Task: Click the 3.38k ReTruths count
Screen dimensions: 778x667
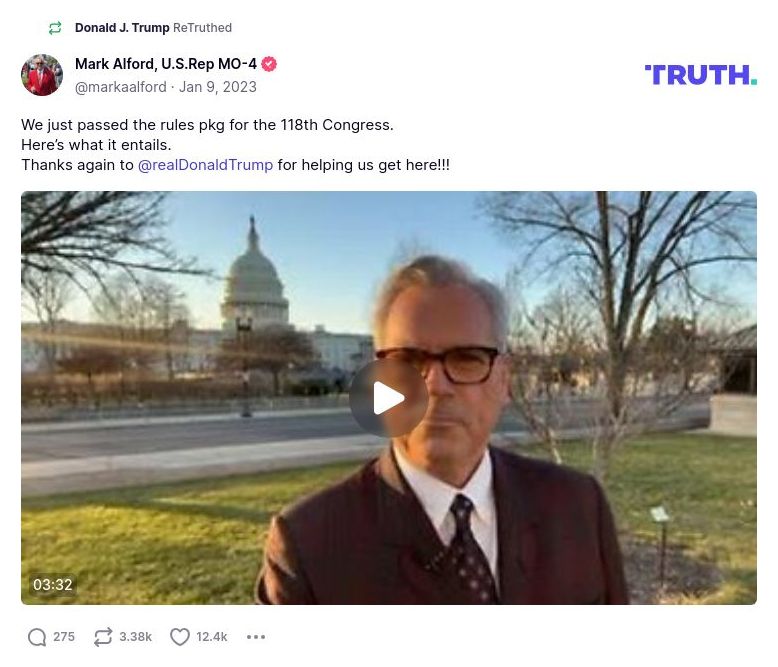Action: coord(135,637)
